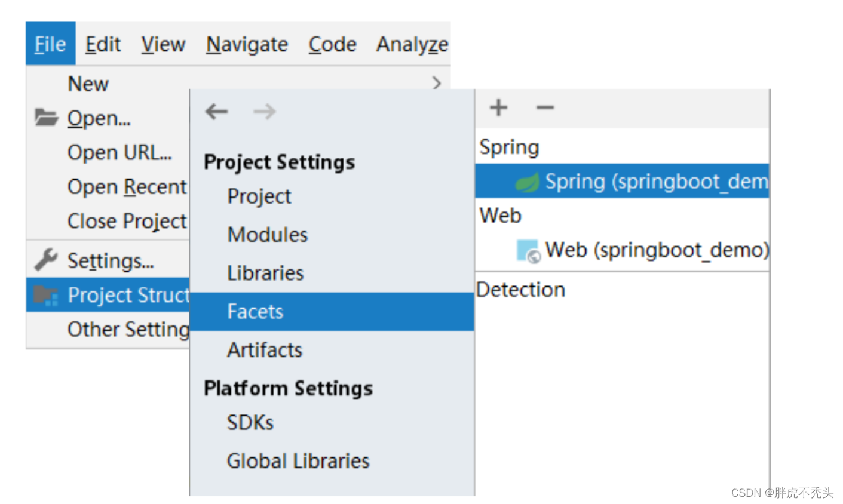This screenshot has width=843, height=504.
Task: Go back with the left arrow
Action: tap(216, 111)
